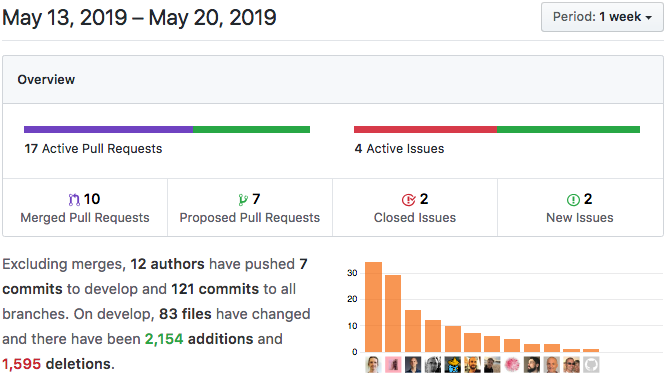Click green segment of issues bar

click(x=568, y=130)
